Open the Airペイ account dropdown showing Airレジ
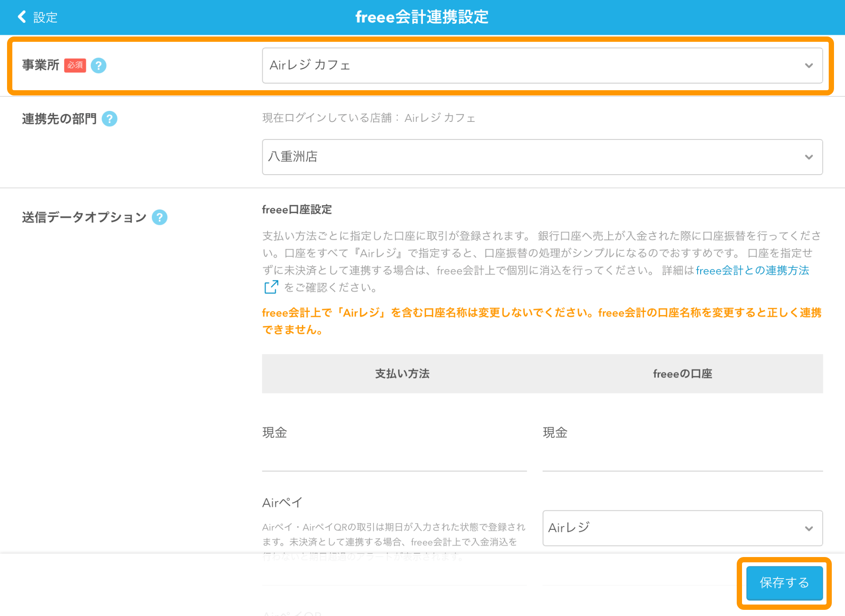This screenshot has width=845, height=616. tap(683, 528)
